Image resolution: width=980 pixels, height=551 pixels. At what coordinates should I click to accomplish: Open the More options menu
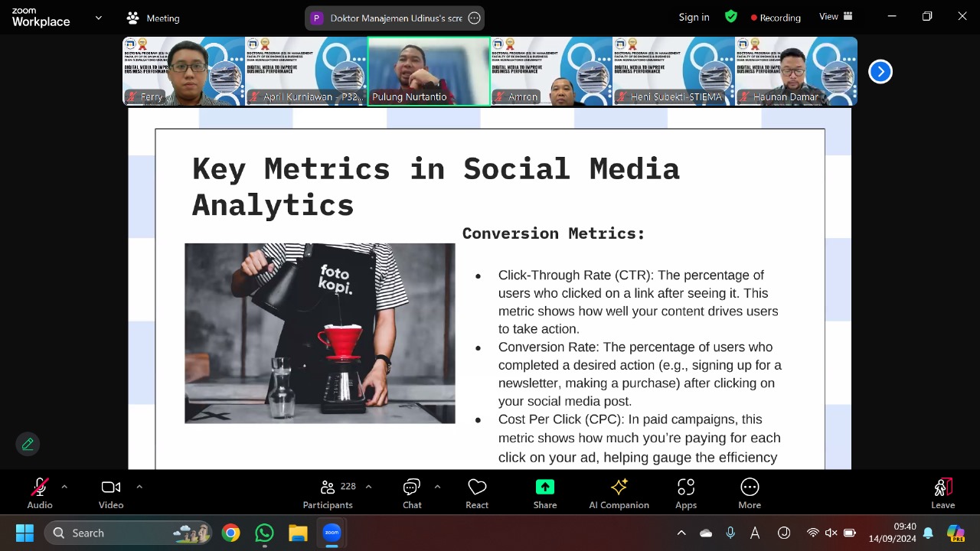point(750,494)
